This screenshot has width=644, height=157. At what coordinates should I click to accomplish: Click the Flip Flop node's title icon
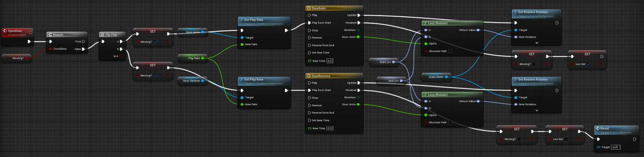102,35
